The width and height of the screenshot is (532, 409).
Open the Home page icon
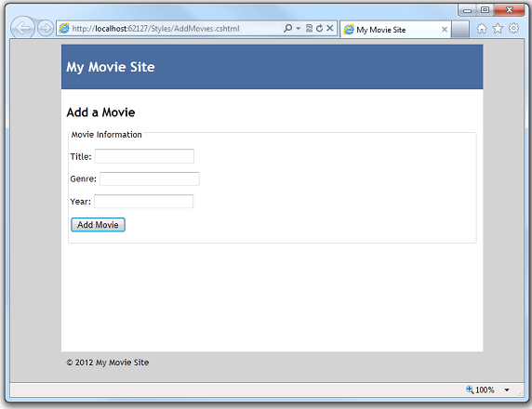point(482,29)
